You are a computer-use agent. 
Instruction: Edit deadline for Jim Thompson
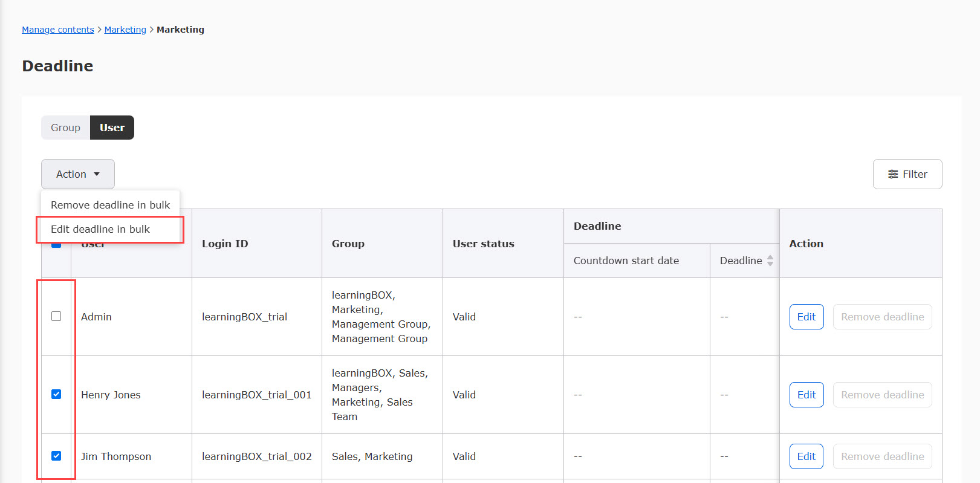pos(806,456)
